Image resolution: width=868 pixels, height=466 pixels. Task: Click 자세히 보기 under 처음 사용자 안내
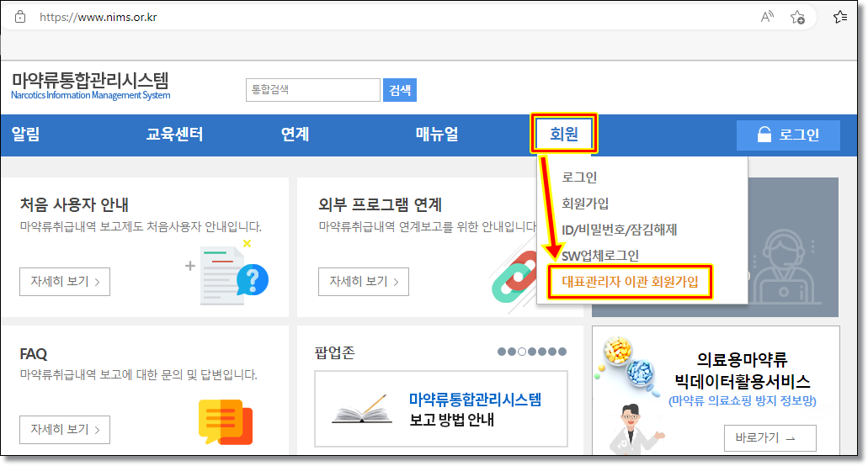(x=65, y=282)
